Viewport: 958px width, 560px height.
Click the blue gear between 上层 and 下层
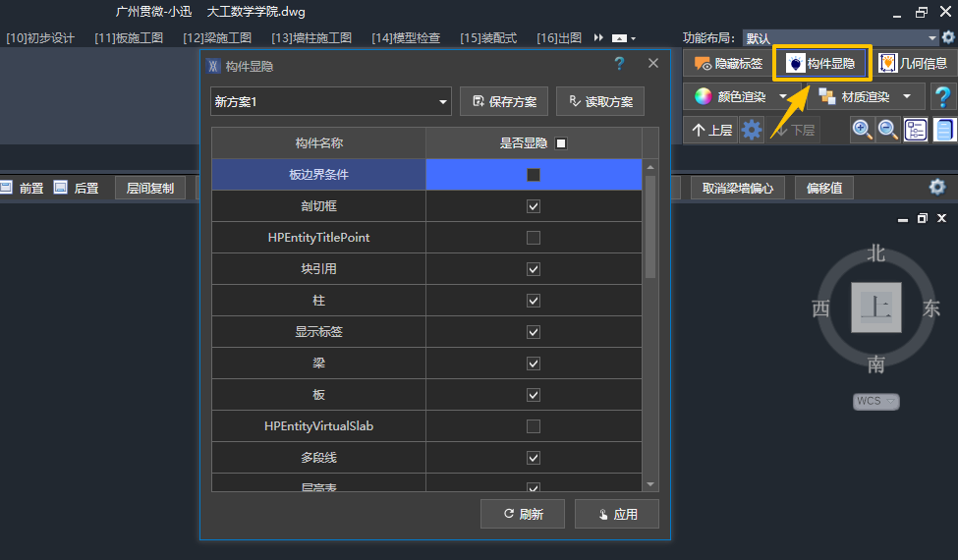(x=752, y=130)
